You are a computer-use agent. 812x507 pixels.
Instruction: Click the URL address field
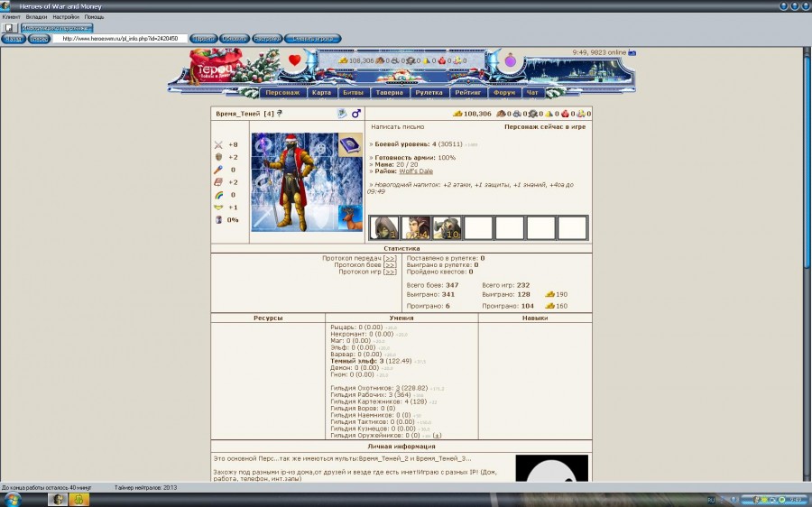[120, 39]
